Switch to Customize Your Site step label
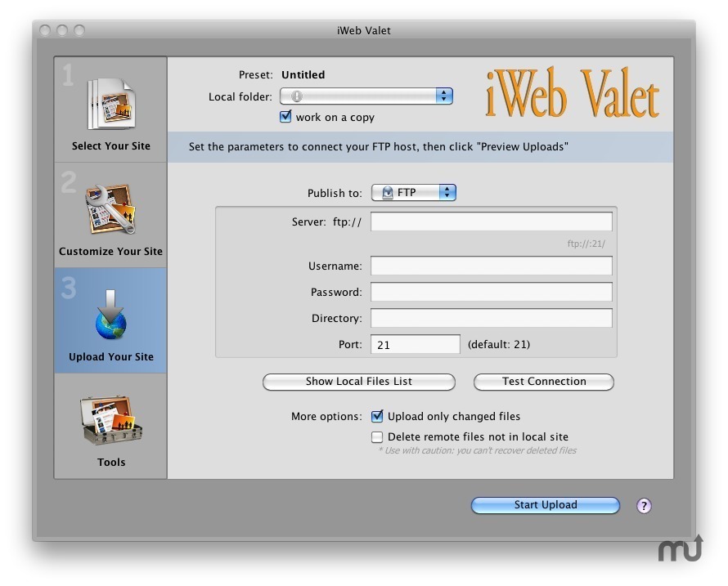This screenshot has height=586, width=728. tap(110, 252)
